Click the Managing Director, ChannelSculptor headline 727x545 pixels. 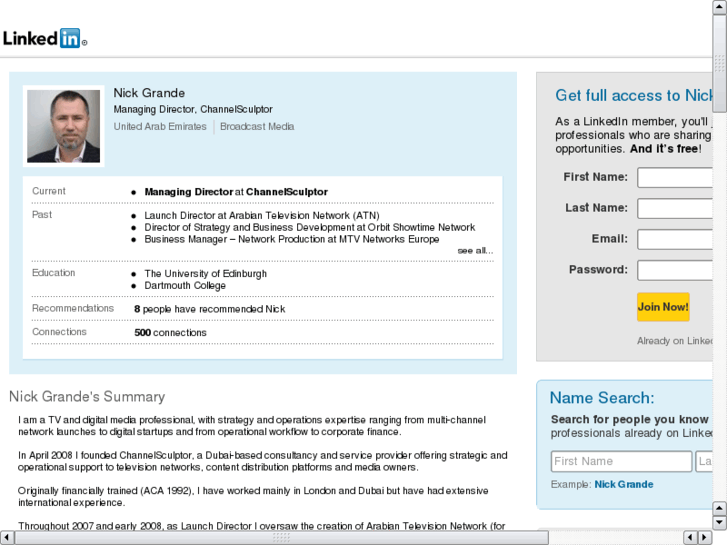pyautogui.click(x=193, y=109)
